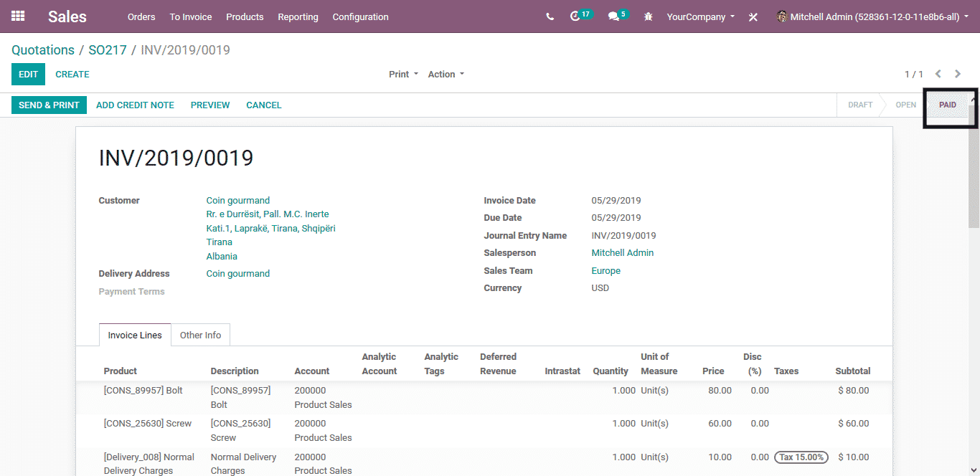Click the Add Credit Note button
The image size is (980, 476).
(x=135, y=105)
